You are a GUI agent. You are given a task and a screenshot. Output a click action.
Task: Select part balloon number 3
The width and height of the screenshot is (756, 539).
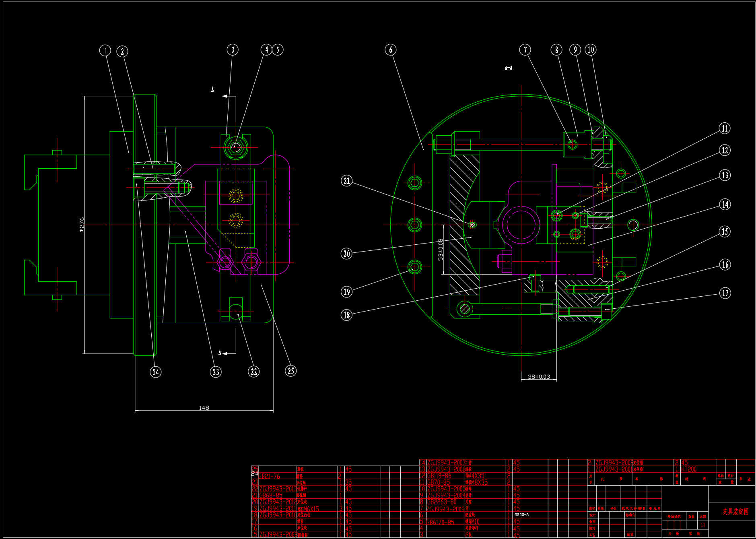(233, 50)
